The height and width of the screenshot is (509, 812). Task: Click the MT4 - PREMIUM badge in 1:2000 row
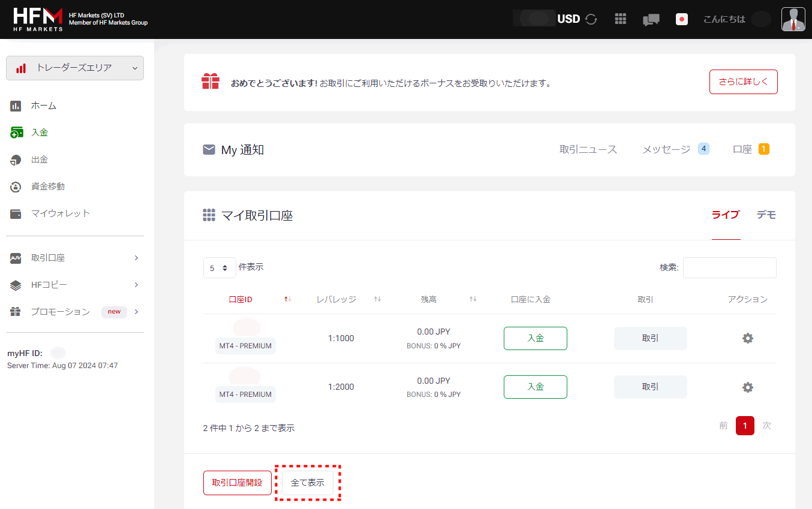245,394
